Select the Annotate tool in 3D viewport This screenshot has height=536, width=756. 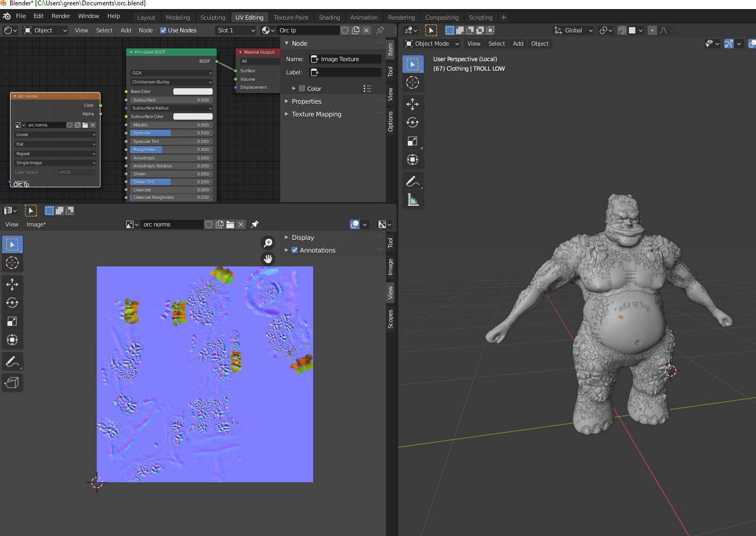[x=413, y=181]
